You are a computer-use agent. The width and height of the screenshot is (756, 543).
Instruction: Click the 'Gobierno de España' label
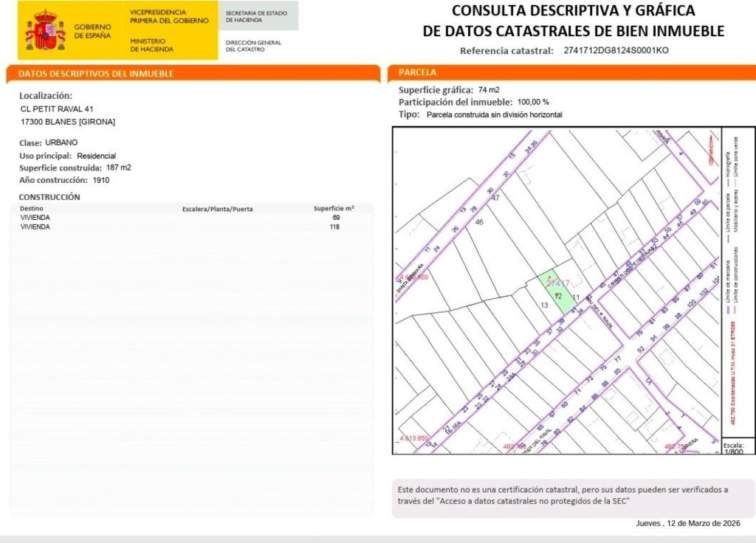pos(93,31)
